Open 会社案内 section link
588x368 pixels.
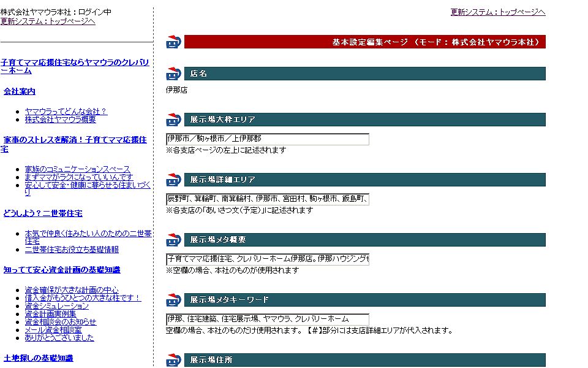point(20,91)
